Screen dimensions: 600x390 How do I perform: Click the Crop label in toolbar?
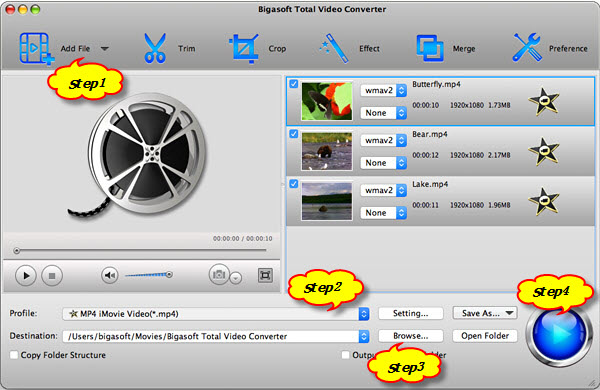pos(277,49)
